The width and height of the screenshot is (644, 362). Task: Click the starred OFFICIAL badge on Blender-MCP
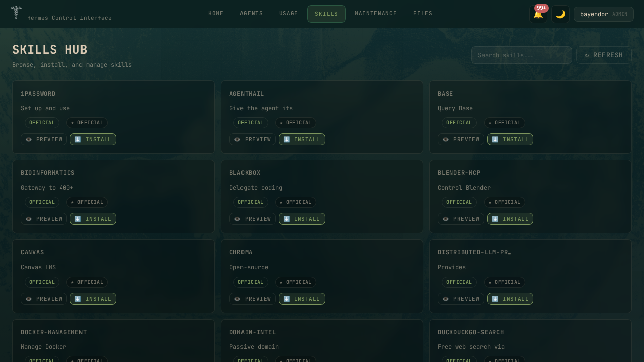click(x=505, y=202)
